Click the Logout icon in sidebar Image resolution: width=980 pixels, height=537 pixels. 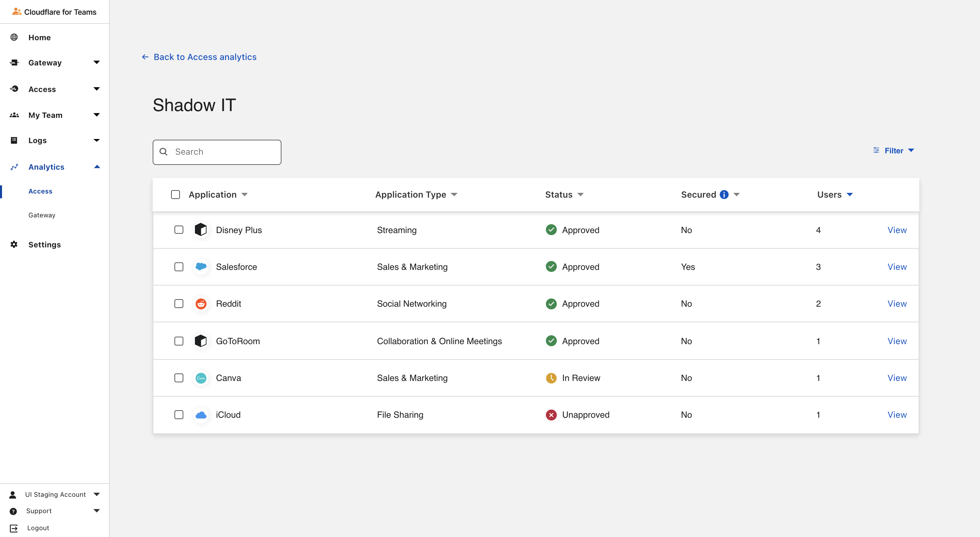14,528
